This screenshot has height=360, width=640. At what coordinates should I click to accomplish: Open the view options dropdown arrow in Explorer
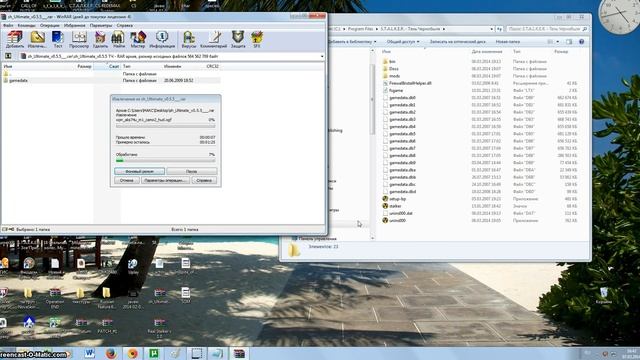(x=558, y=42)
